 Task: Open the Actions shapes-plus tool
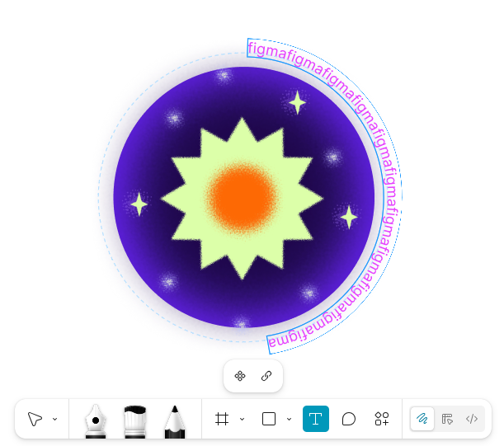pyautogui.click(x=382, y=419)
